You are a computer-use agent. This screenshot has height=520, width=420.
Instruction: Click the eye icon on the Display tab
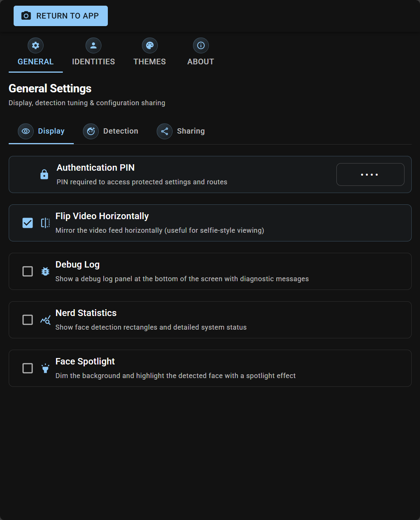coord(25,131)
